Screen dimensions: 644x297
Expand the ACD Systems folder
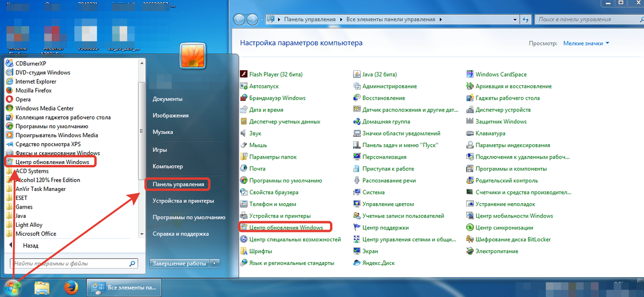[27, 171]
